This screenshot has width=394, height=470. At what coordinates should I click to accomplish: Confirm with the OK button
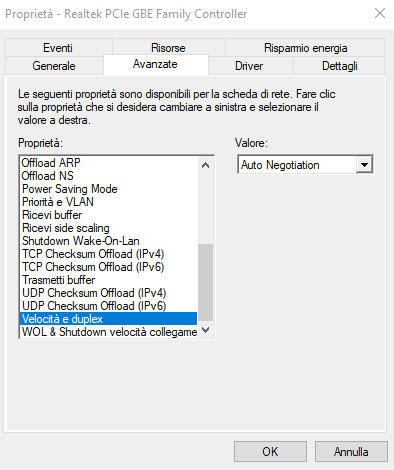[x=270, y=452]
